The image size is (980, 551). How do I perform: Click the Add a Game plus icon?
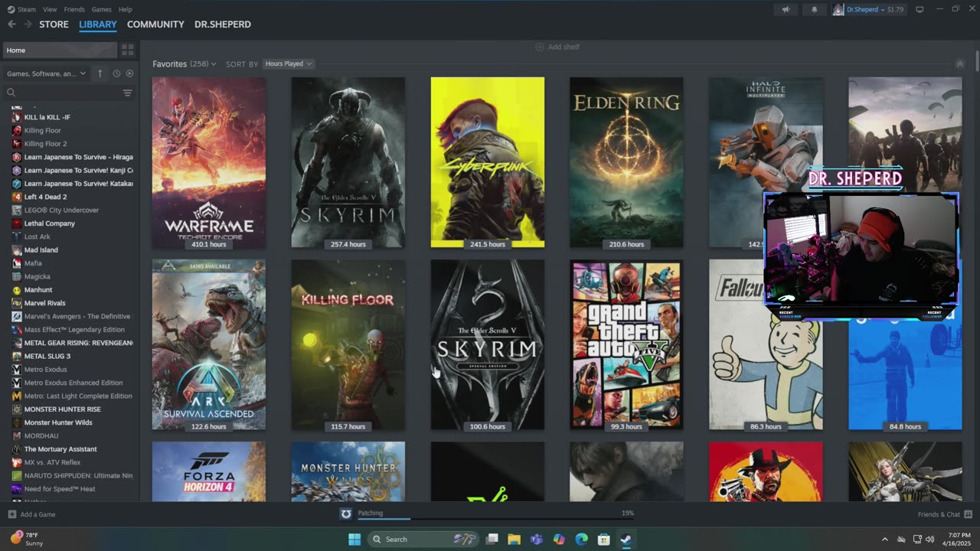coord(11,514)
